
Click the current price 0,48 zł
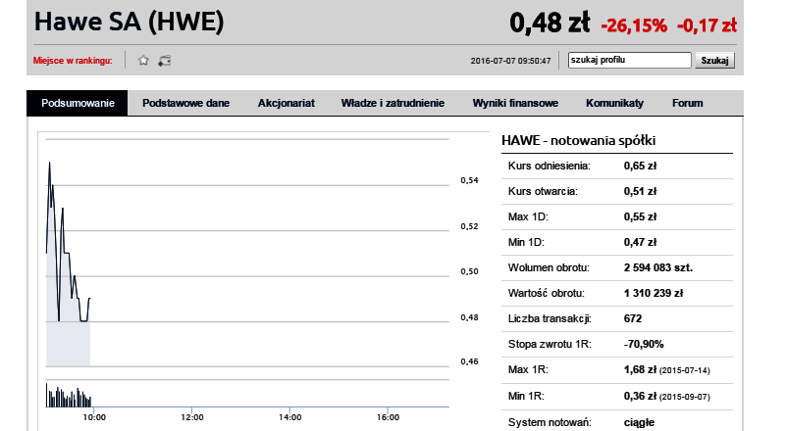[550, 23]
